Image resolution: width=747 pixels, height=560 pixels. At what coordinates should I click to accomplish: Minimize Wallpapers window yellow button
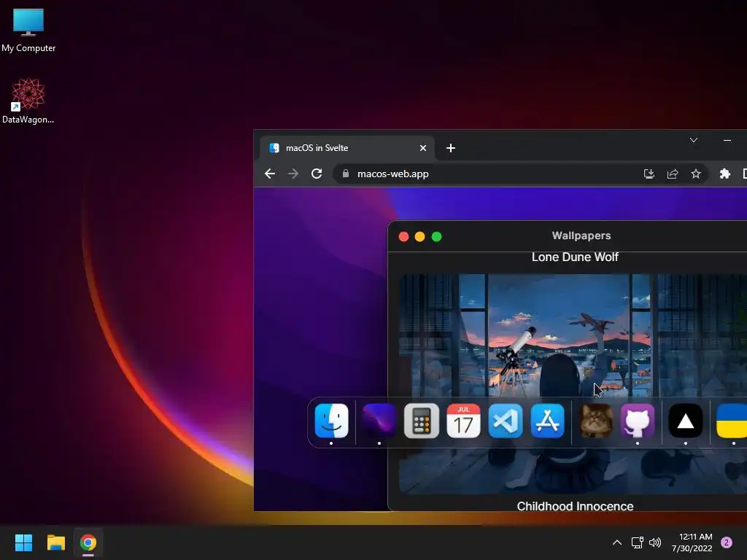click(419, 237)
